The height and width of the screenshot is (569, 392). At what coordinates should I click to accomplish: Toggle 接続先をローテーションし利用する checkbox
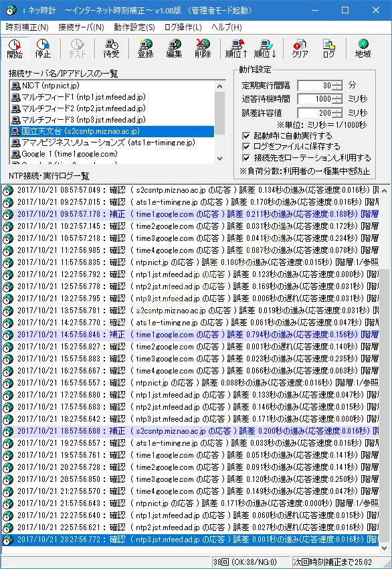click(246, 158)
